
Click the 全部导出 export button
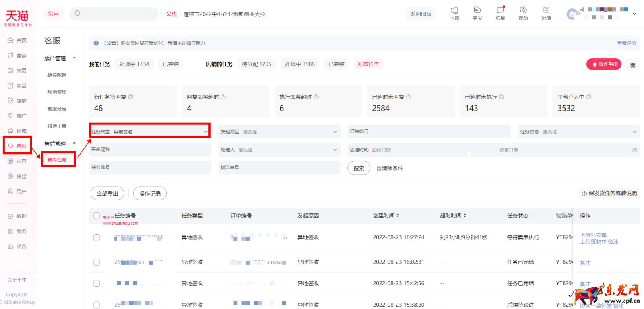[107, 194]
